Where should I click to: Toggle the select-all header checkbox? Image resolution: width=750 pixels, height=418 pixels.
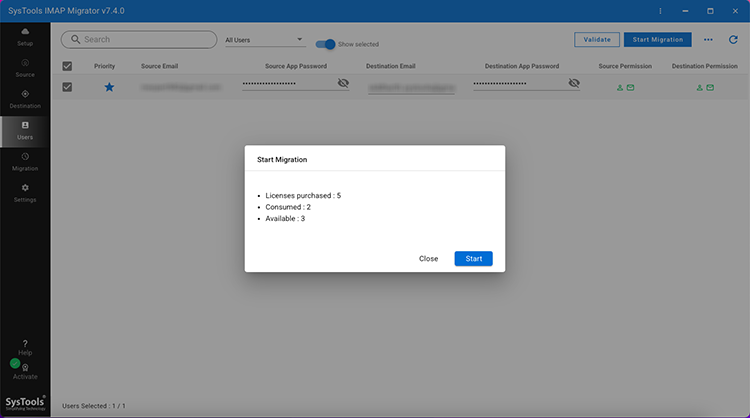[x=67, y=66]
